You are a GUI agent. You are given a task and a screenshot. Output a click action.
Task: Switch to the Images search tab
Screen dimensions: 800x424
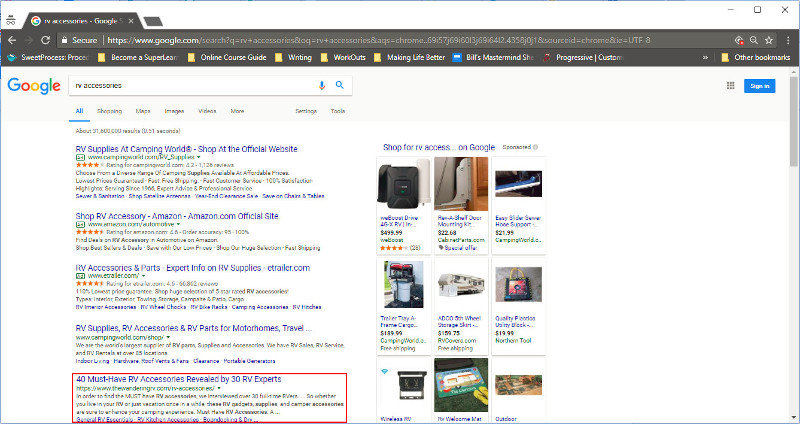point(174,111)
